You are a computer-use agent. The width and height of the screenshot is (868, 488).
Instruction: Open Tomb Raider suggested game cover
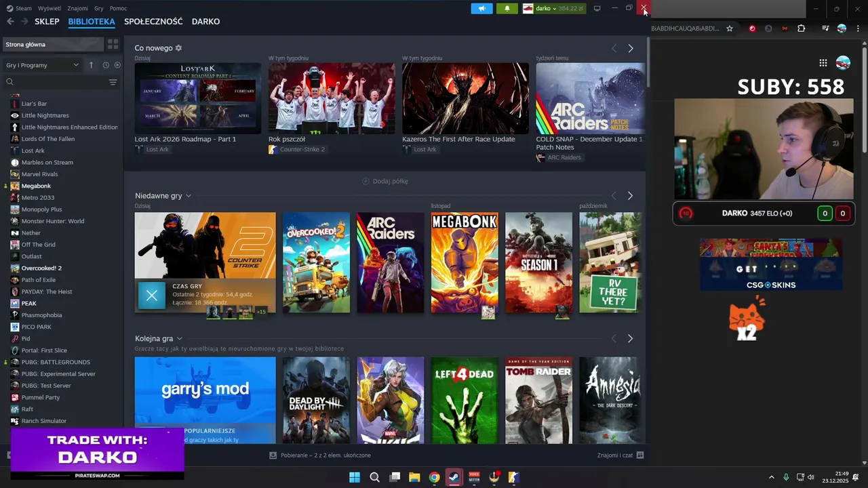click(x=538, y=400)
